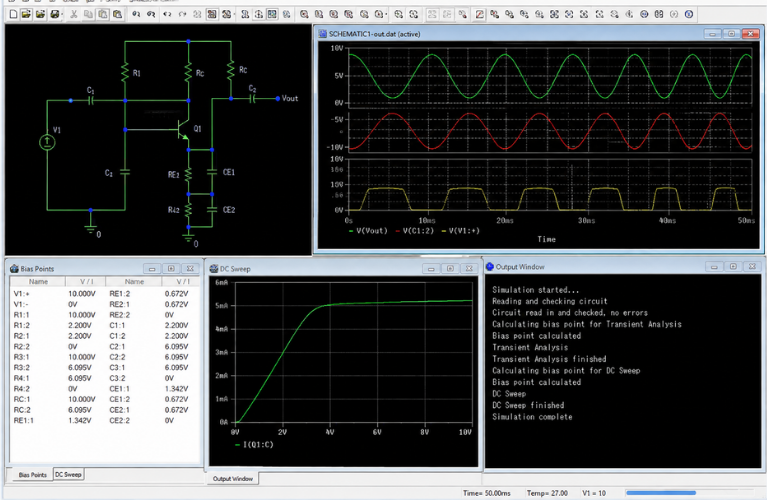767x500 pixels.
Task: Click the 'Transient Analysis finished' output line
Action: click(549, 359)
